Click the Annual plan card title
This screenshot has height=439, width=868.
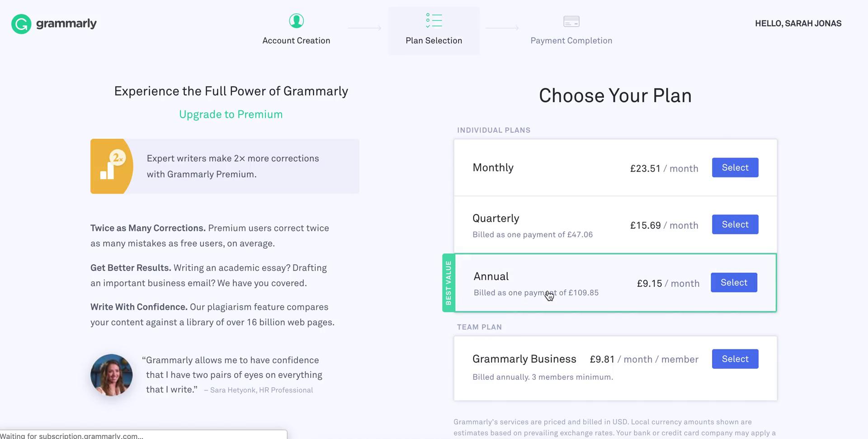click(x=491, y=277)
